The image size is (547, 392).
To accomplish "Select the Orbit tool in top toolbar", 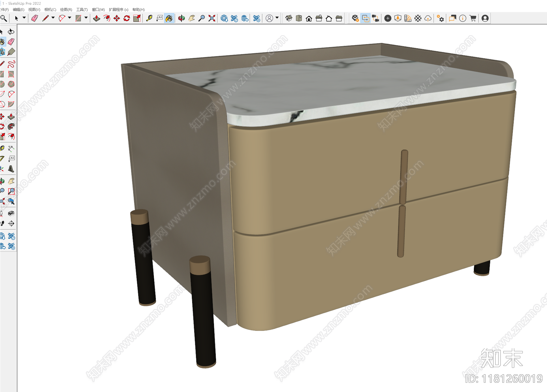I will click(x=182, y=18).
